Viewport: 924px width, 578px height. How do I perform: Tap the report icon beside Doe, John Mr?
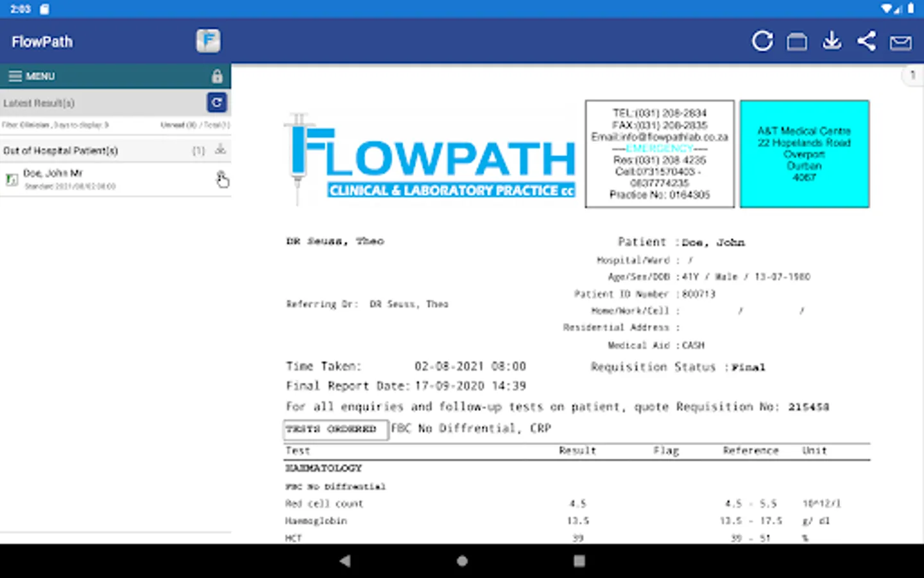[x=12, y=180]
